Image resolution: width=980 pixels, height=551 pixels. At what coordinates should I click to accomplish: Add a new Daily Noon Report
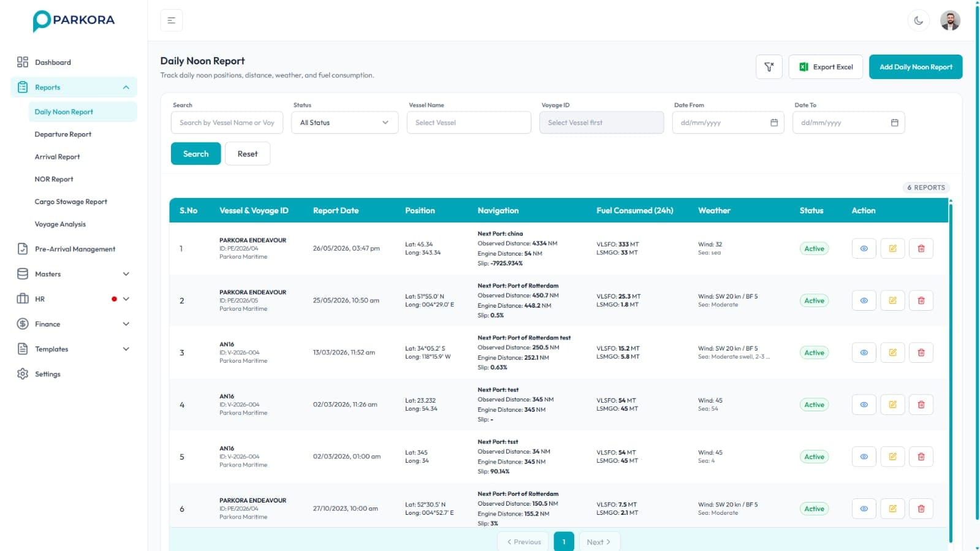pyautogui.click(x=916, y=67)
